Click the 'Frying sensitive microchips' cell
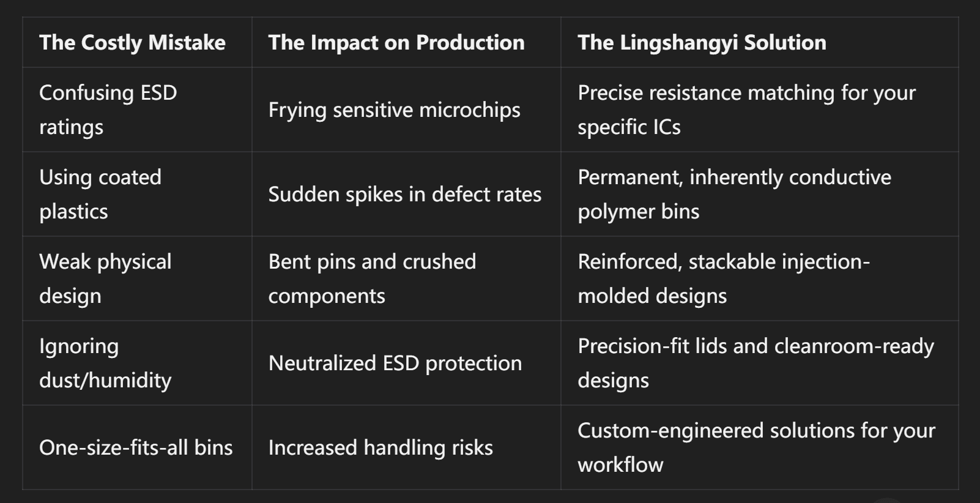This screenshot has width=980, height=503. click(394, 110)
